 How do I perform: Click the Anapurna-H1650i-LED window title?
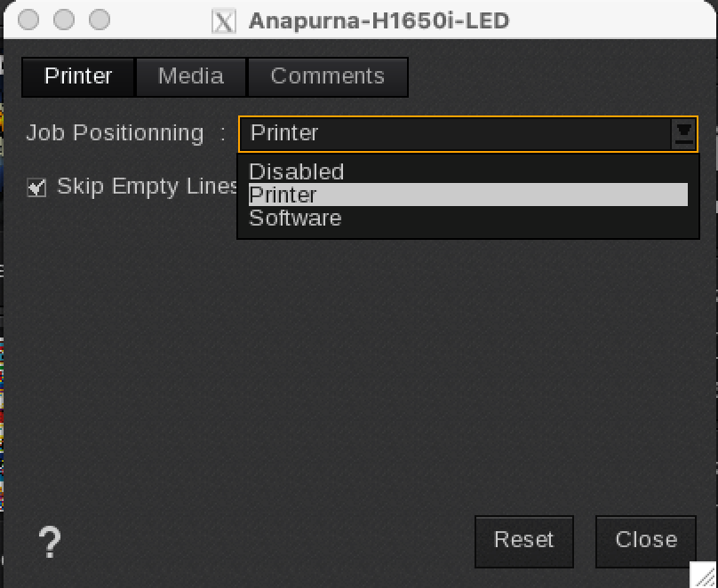(379, 20)
